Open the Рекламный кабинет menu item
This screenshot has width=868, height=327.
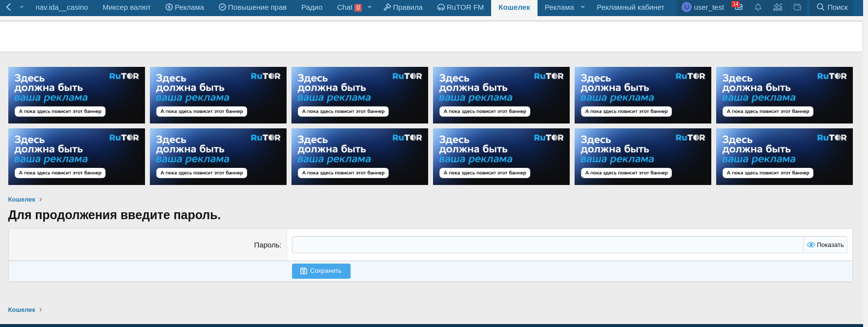click(630, 7)
